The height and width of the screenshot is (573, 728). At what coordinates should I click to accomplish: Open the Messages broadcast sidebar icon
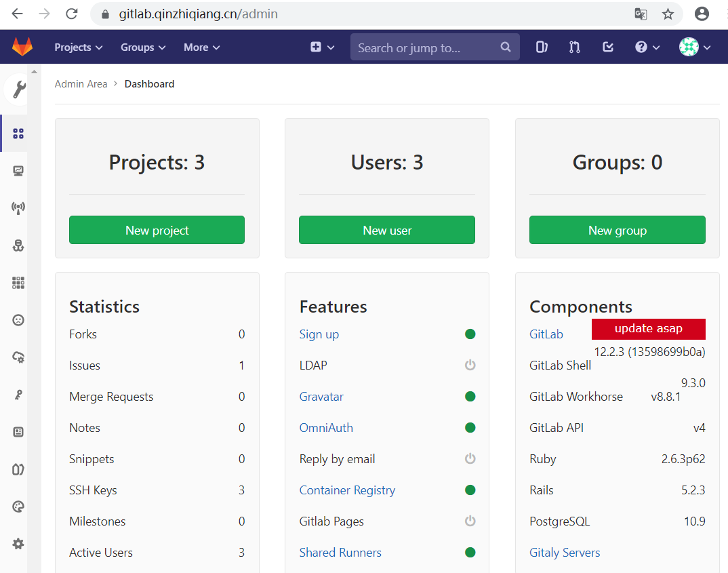(18, 208)
